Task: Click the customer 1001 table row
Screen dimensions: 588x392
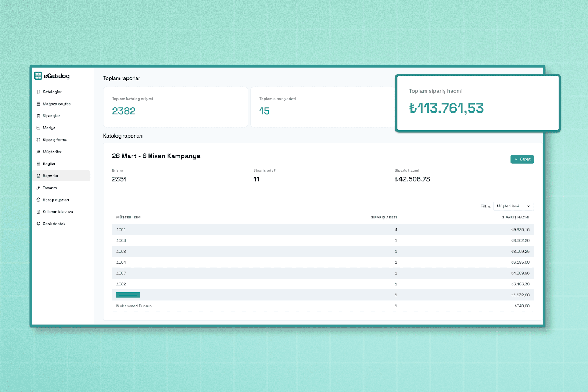Action: (x=323, y=229)
